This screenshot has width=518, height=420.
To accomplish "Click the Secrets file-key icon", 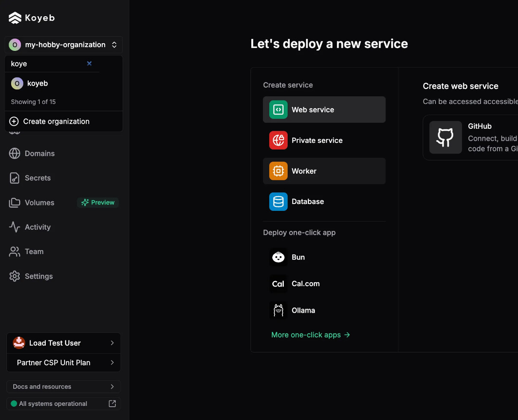I will (x=15, y=178).
